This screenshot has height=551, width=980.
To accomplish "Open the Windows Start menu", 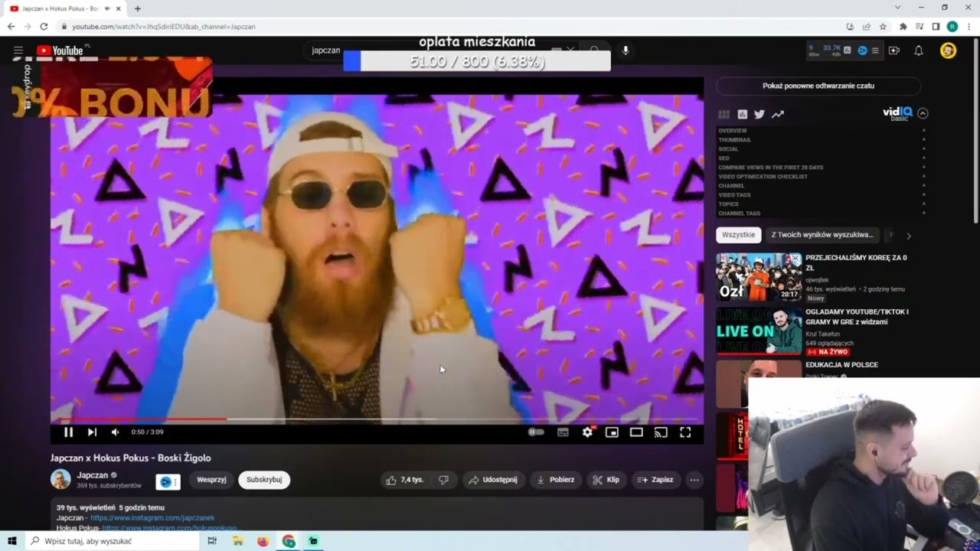I will coord(12,541).
